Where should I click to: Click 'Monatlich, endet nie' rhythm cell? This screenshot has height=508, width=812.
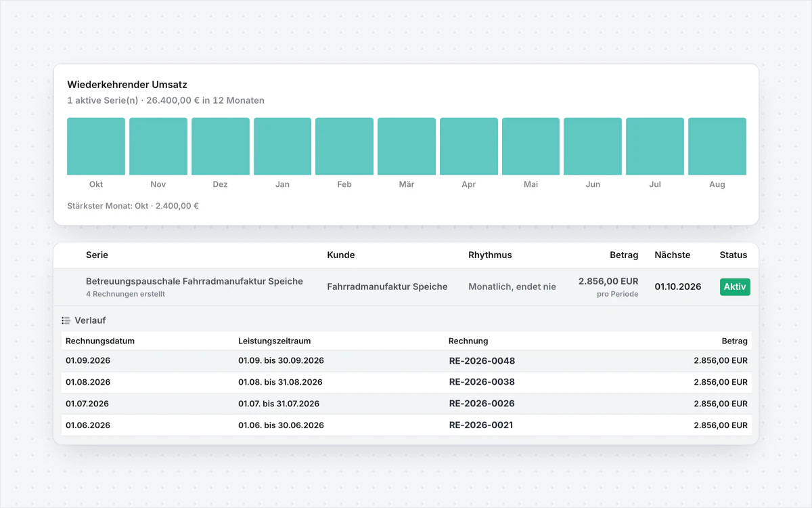[x=512, y=287]
